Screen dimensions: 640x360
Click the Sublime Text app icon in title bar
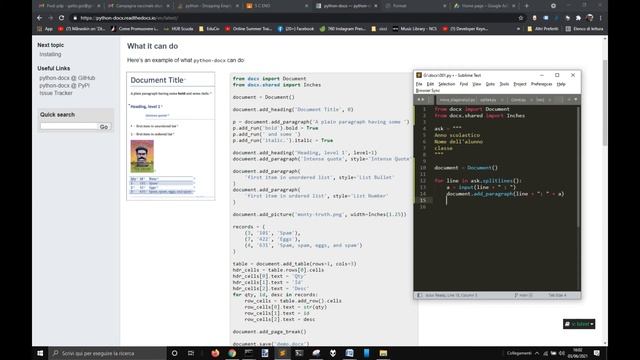[418, 75]
